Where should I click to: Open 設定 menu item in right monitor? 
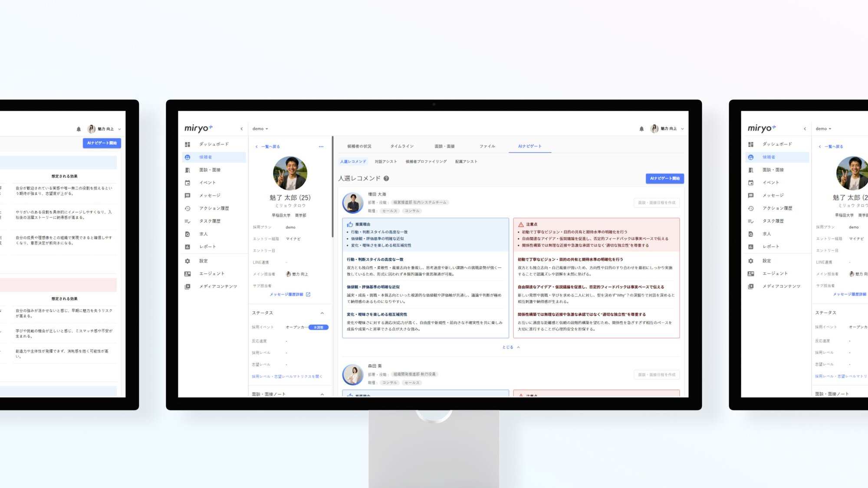[x=777, y=261]
